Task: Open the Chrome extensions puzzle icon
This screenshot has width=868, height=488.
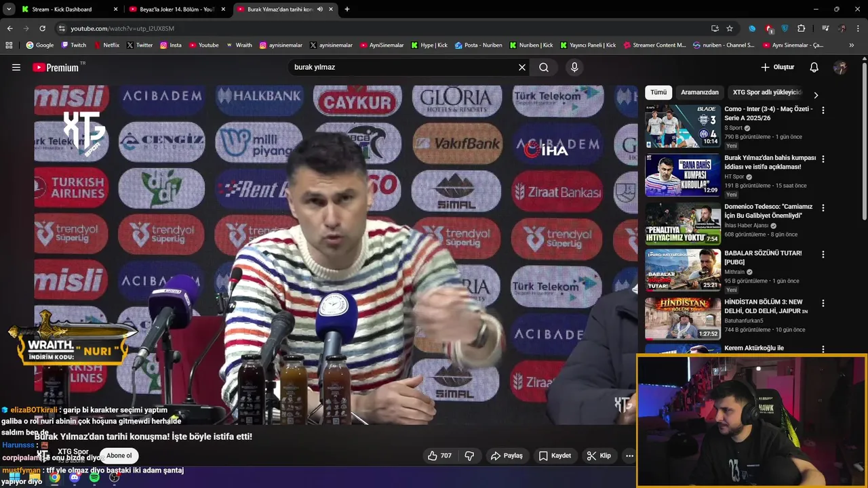Action: pyautogui.click(x=802, y=28)
